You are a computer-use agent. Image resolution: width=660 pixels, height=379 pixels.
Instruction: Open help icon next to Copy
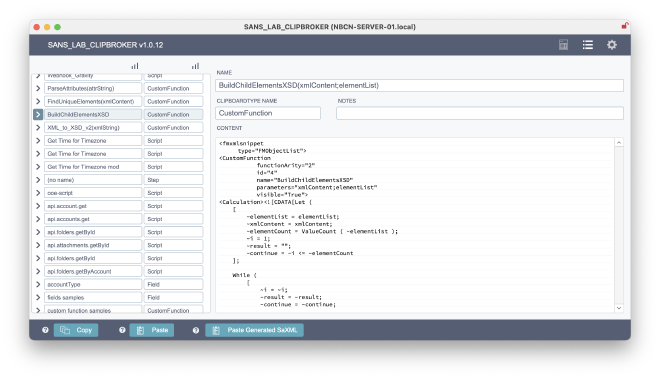45,330
